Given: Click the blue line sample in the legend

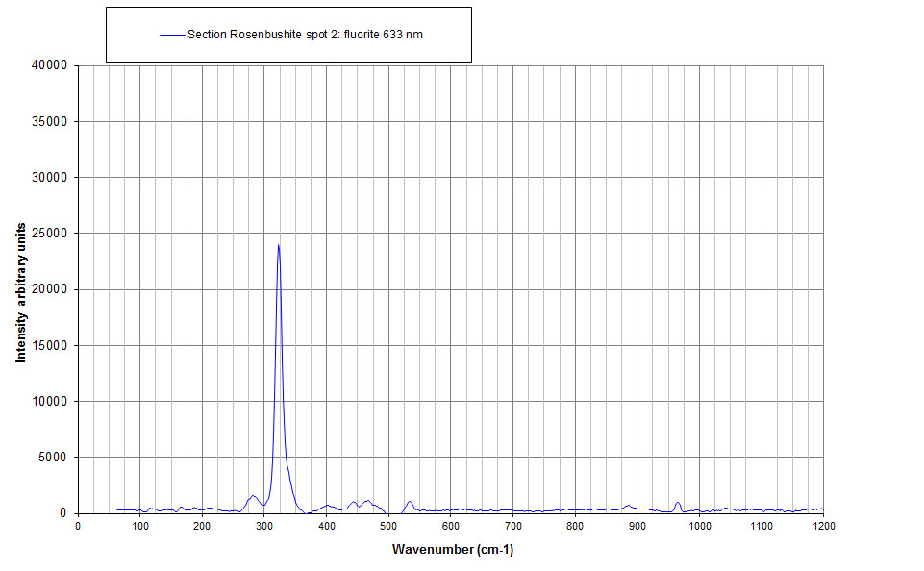Looking at the screenshot, I should tap(172, 35).
